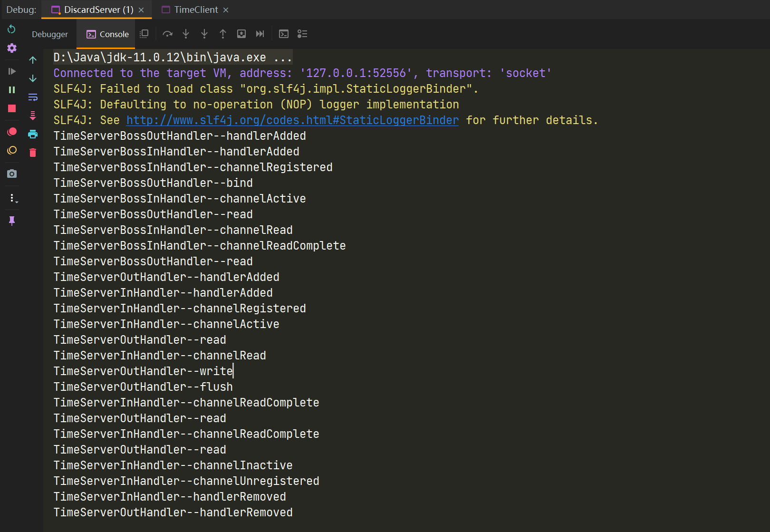770x532 pixels.
Task: Take a thread dump with camera icon
Action: 12,174
